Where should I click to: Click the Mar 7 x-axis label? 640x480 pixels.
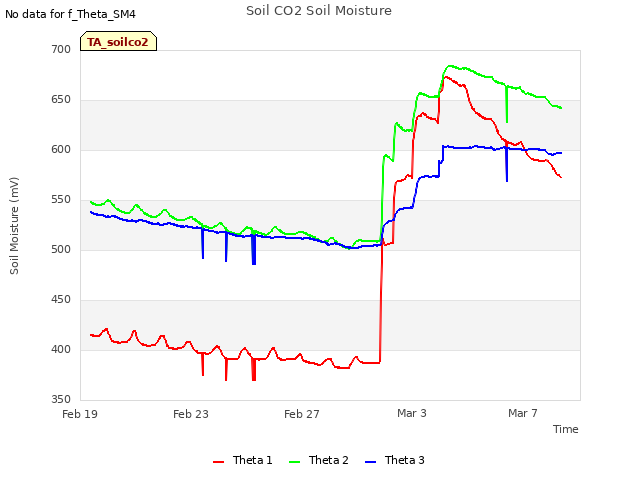pyautogui.click(x=523, y=413)
